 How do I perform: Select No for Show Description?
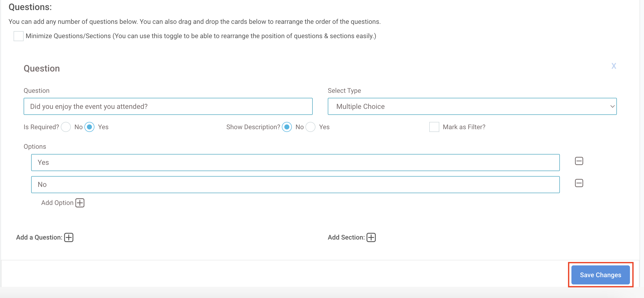[x=287, y=127]
